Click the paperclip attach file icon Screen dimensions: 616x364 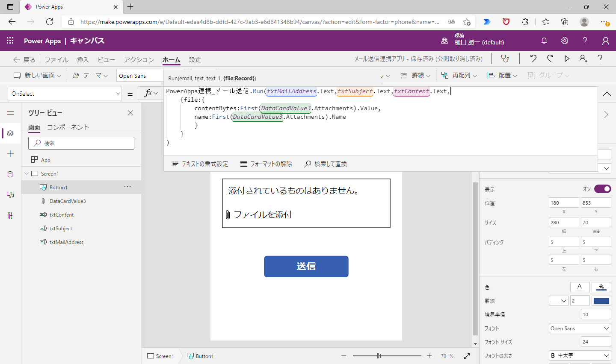pos(228,214)
